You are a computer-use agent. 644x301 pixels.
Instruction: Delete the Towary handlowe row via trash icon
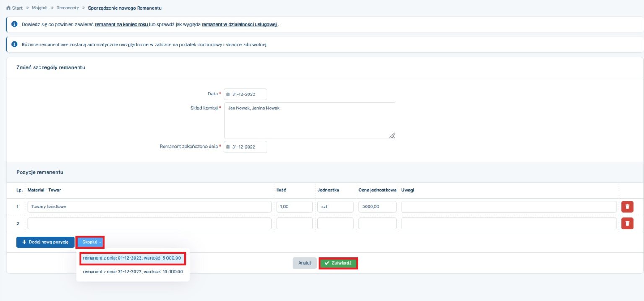click(627, 207)
